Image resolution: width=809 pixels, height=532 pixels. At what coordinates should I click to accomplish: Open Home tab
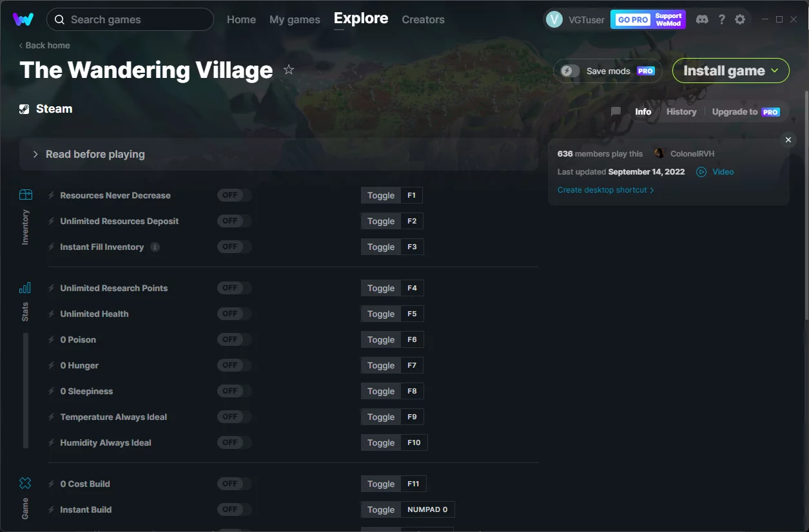241,19
